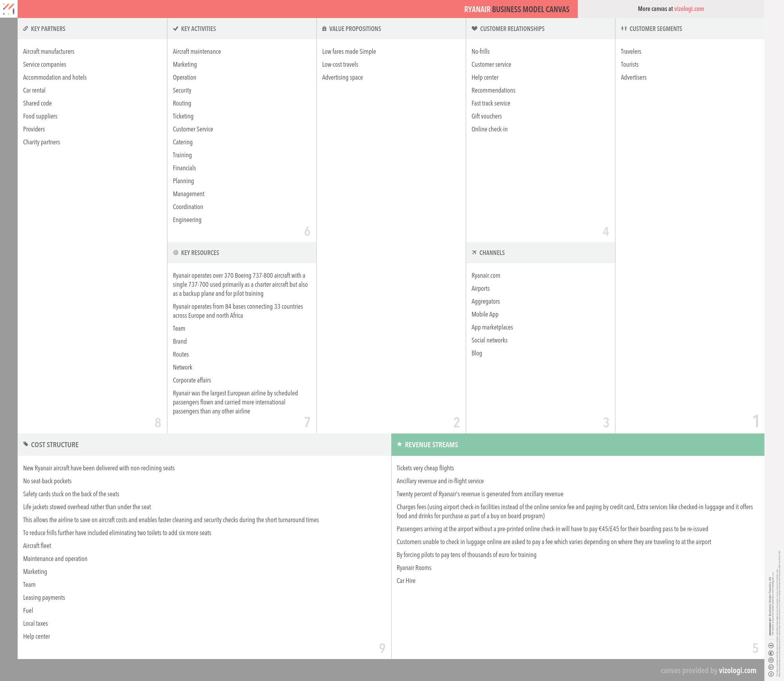
Task: Click the globe icon beside Key Resources
Action: pos(176,253)
